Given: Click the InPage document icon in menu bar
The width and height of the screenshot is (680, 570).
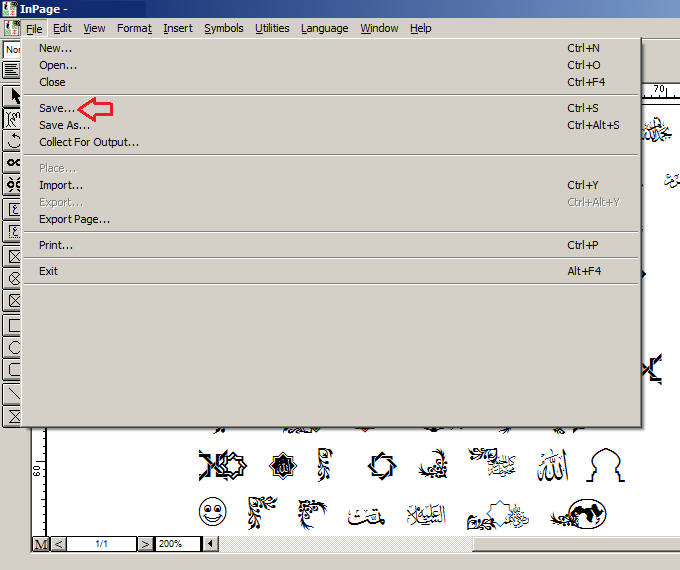Looking at the screenshot, I should 12,28.
